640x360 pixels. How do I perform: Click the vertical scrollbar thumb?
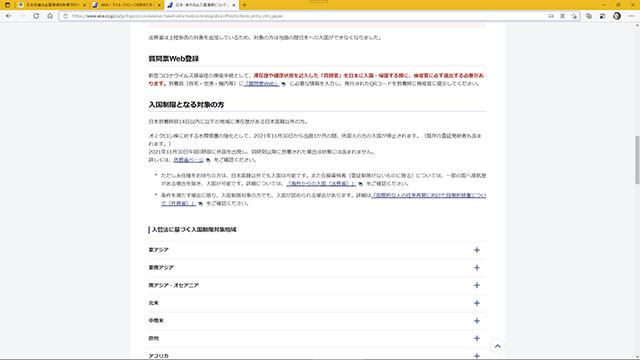637,160
